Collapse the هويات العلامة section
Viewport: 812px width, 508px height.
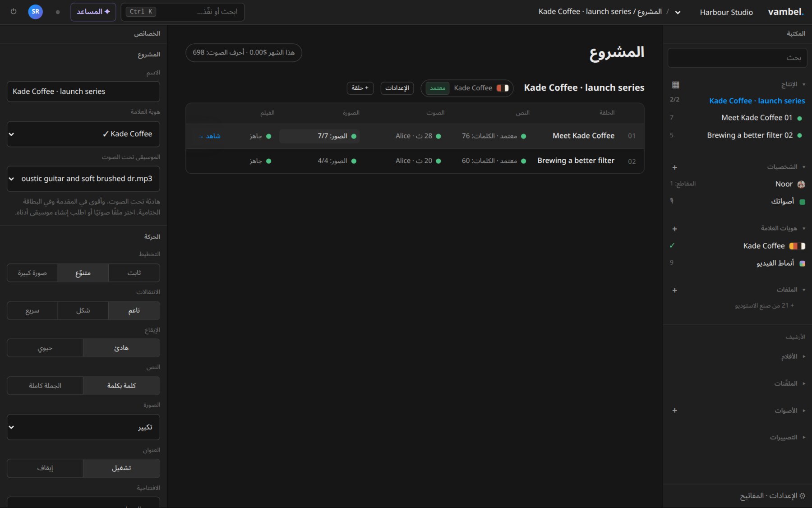pos(783,228)
